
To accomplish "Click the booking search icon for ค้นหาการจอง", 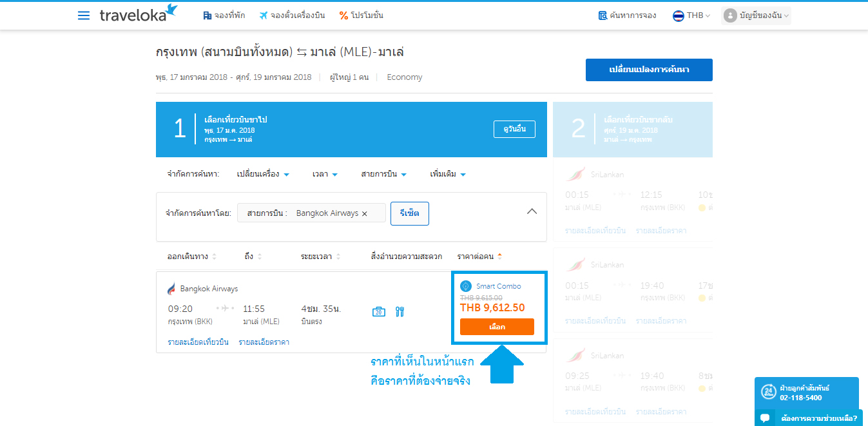I will [x=603, y=15].
